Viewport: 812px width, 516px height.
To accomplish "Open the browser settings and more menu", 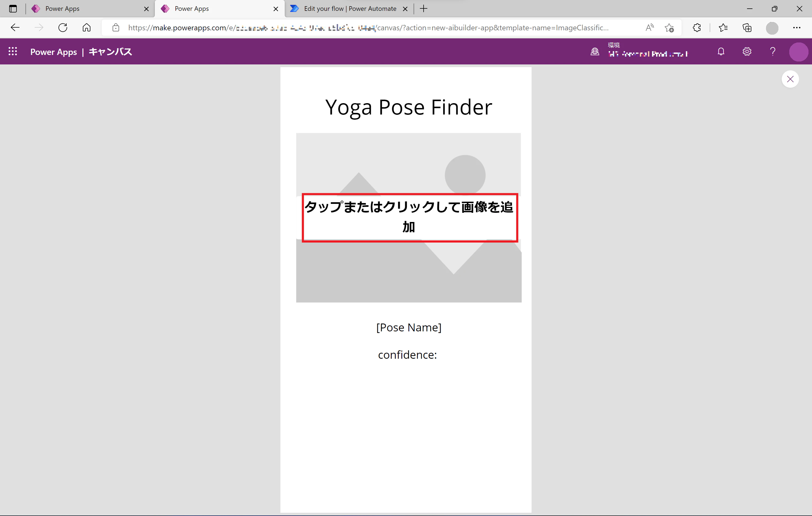I will tap(797, 28).
